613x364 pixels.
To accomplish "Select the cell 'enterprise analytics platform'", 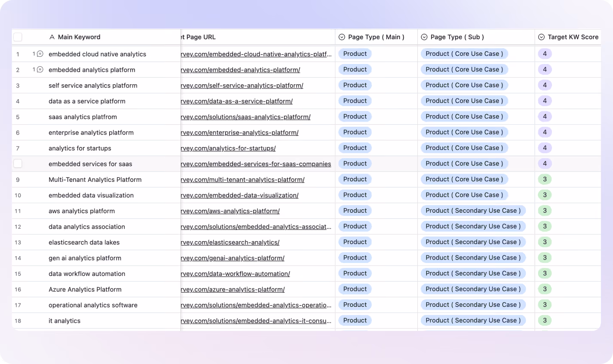I will (91, 132).
